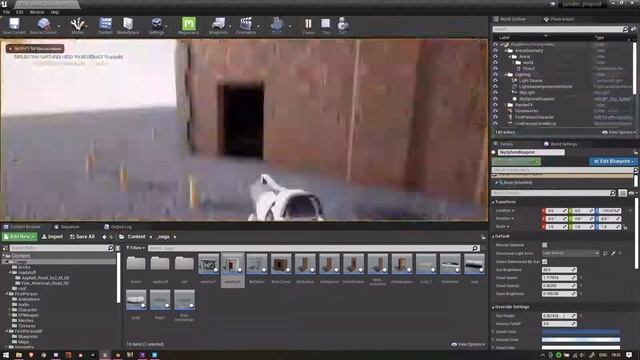Open File Explorer from the taskbar
This screenshot has width=640, height=360.
[x=19, y=356]
